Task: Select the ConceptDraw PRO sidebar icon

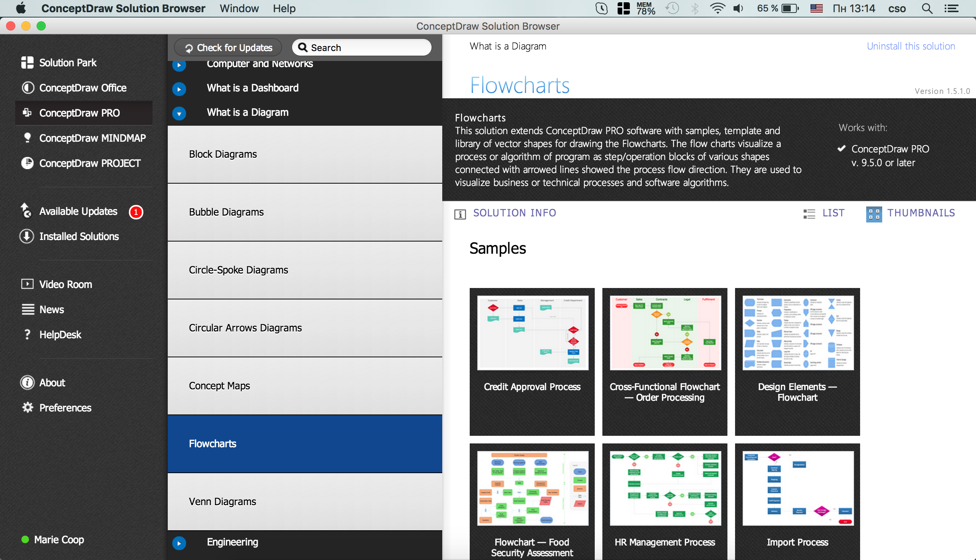Action: (x=27, y=112)
